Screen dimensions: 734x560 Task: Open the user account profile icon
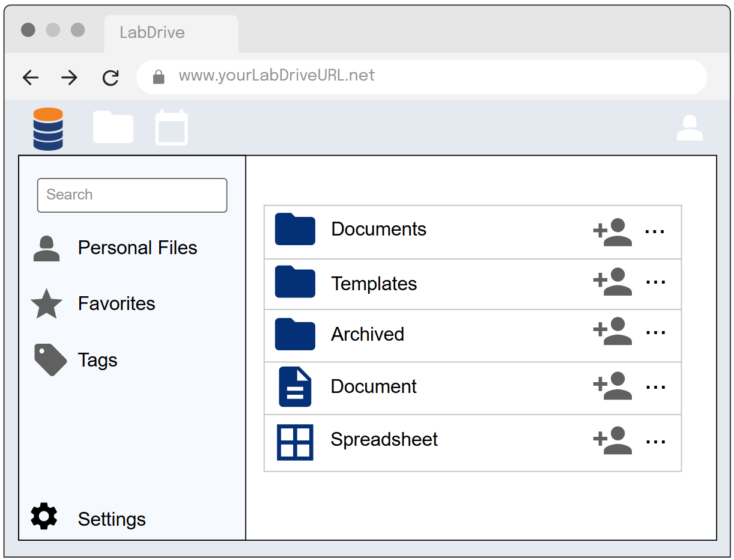coord(690,128)
